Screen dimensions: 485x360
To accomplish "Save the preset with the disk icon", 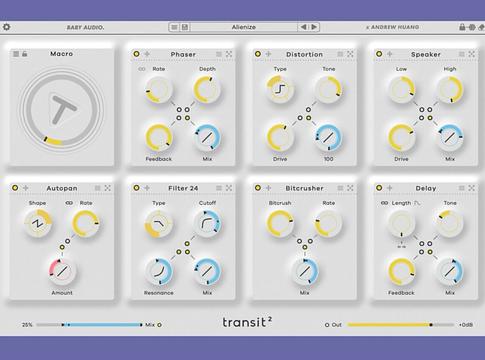I will (184, 27).
